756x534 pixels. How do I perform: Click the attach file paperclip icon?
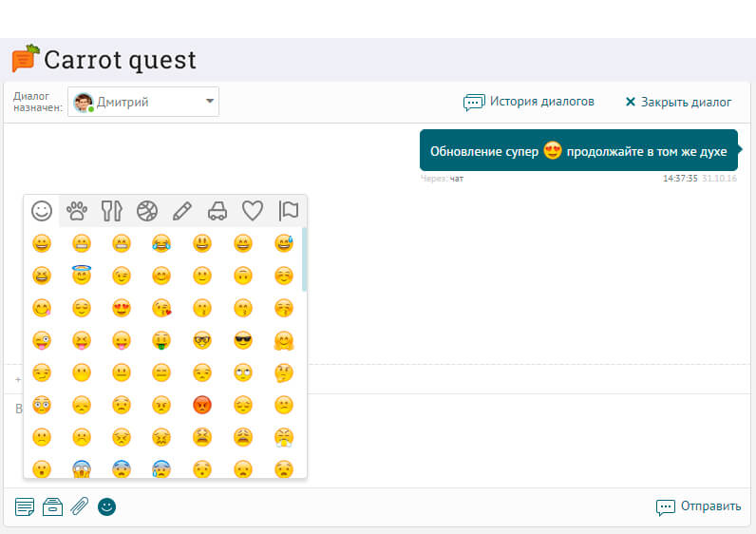pos(80,506)
